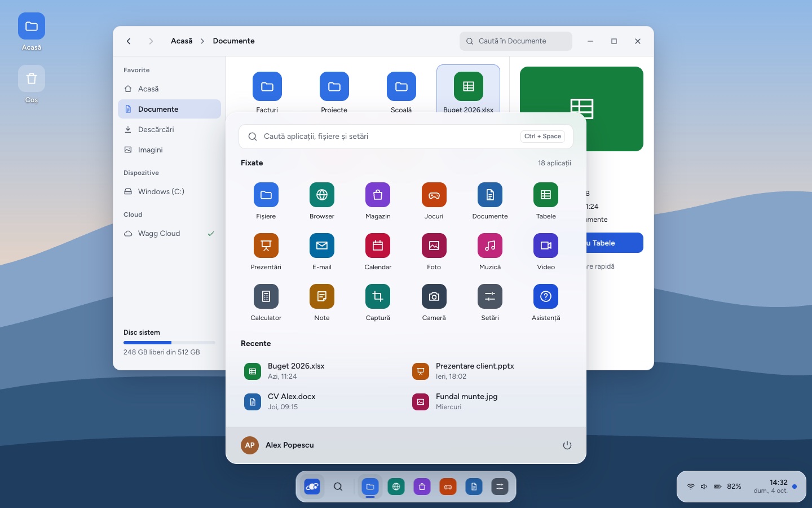Screen dimensions: 812x508
Task: Start the Captură screenshot tool
Action: [x=378, y=303]
